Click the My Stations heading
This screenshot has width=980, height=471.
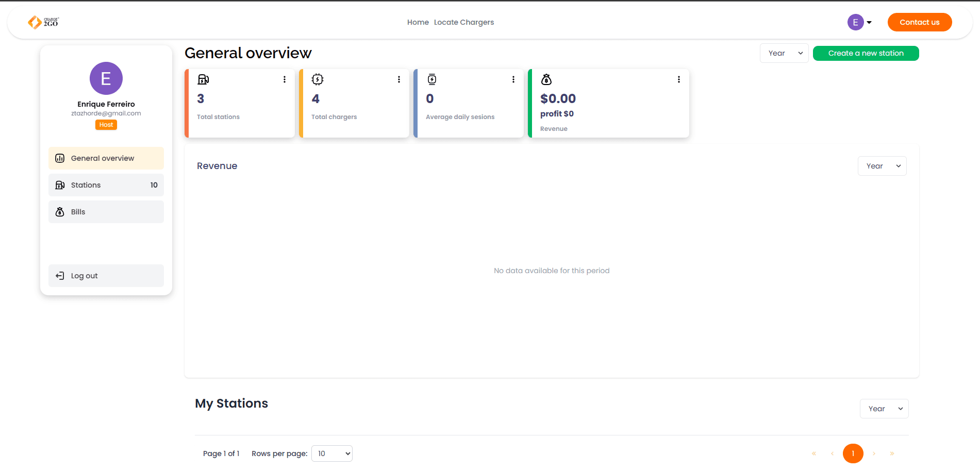click(x=231, y=403)
